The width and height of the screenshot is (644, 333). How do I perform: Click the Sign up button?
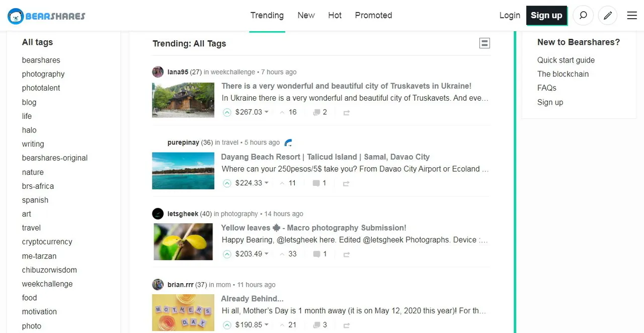click(x=546, y=16)
